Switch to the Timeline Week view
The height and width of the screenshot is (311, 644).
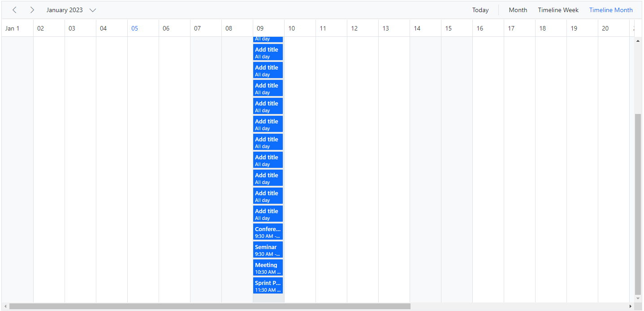point(558,10)
